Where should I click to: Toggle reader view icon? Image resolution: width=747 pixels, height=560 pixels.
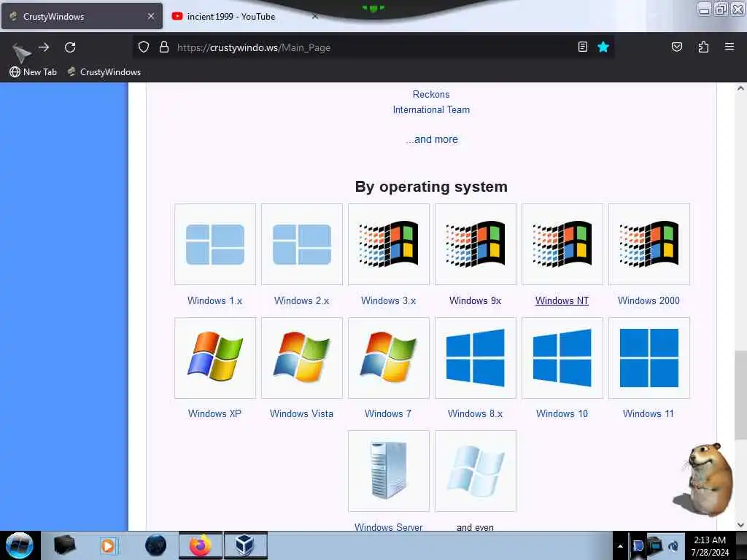[583, 47]
